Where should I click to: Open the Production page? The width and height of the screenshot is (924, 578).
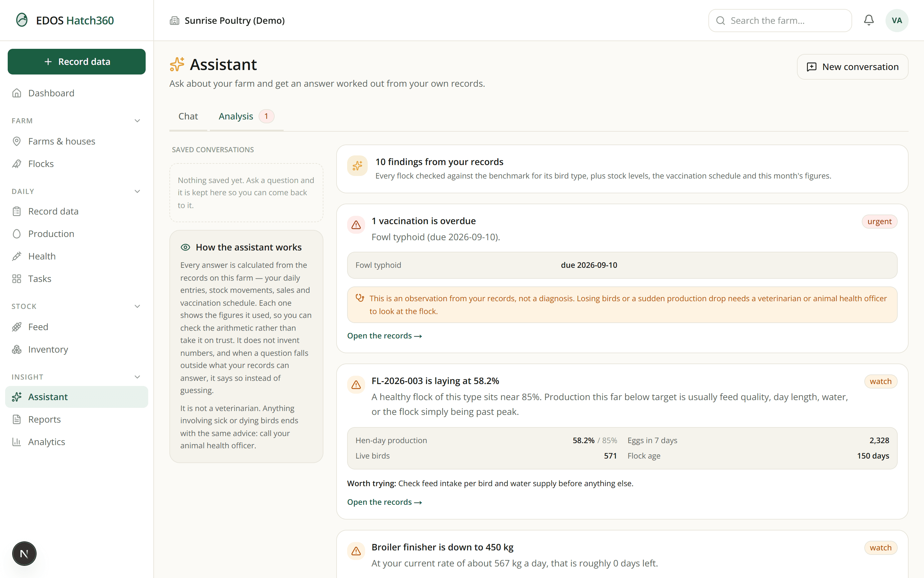pos(76,234)
